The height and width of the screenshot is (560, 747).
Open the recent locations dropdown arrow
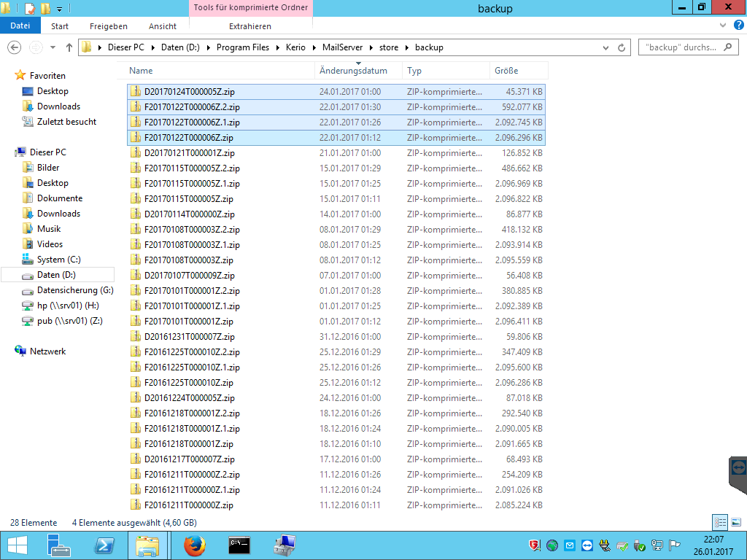53,47
